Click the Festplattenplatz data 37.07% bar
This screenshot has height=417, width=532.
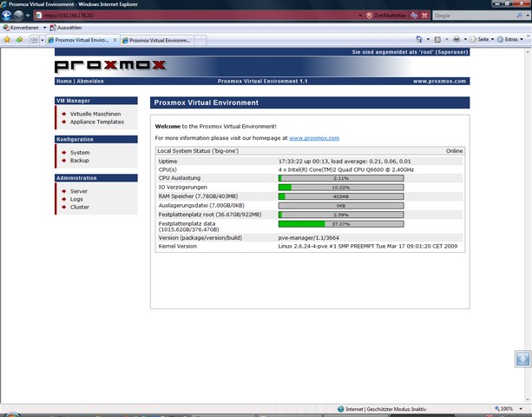click(341, 224)
